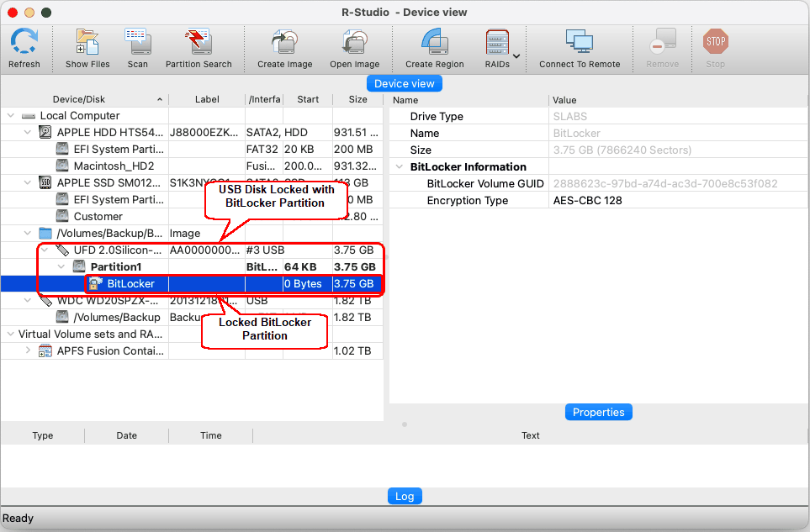810x532 pixels.
Task: Collapse the /Volumes/Backup/B image node
Action: [28, 234]
